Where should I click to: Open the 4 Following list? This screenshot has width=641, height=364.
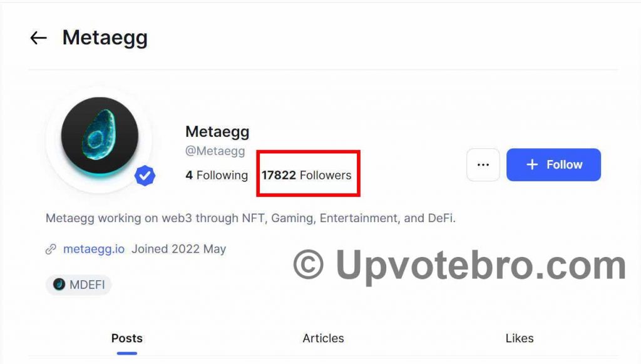(x=217, y=175)
